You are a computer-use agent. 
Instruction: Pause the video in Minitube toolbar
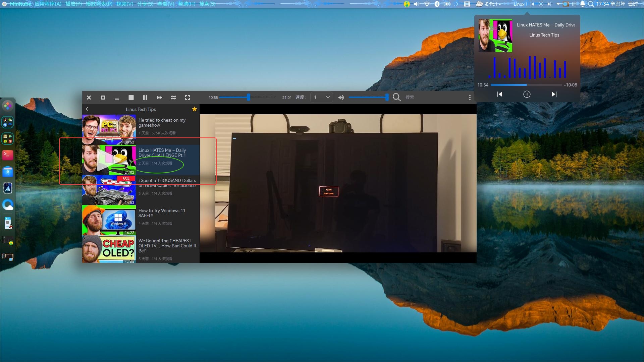coord(145,98)
